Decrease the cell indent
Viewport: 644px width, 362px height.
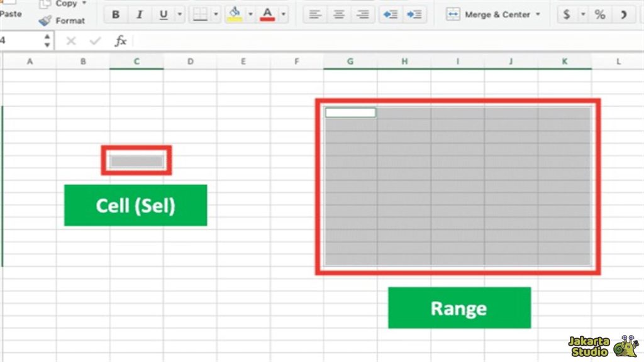tap(391, 14)
